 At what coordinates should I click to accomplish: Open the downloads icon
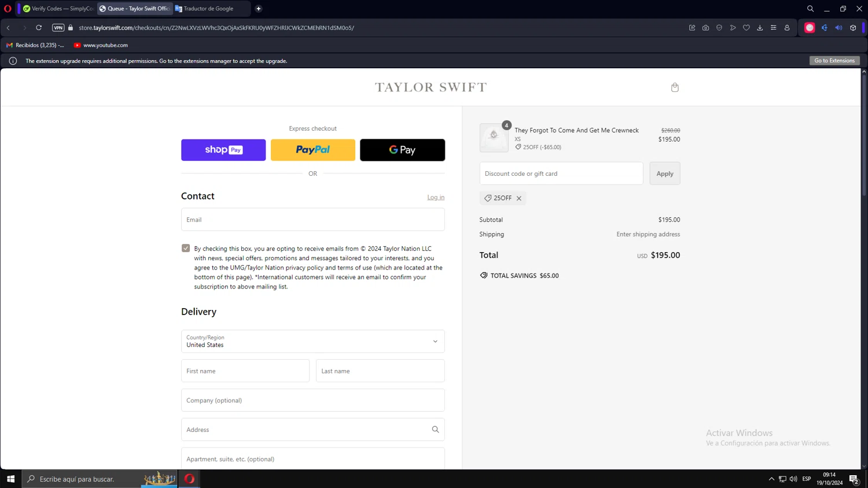[x=760, y=28]
